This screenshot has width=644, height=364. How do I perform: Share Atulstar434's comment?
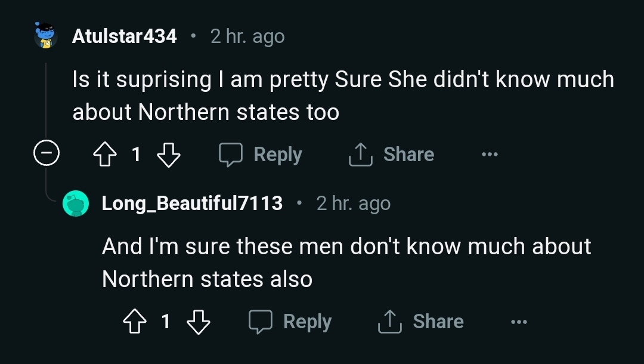pyautogui.click(x=391, y=155)
